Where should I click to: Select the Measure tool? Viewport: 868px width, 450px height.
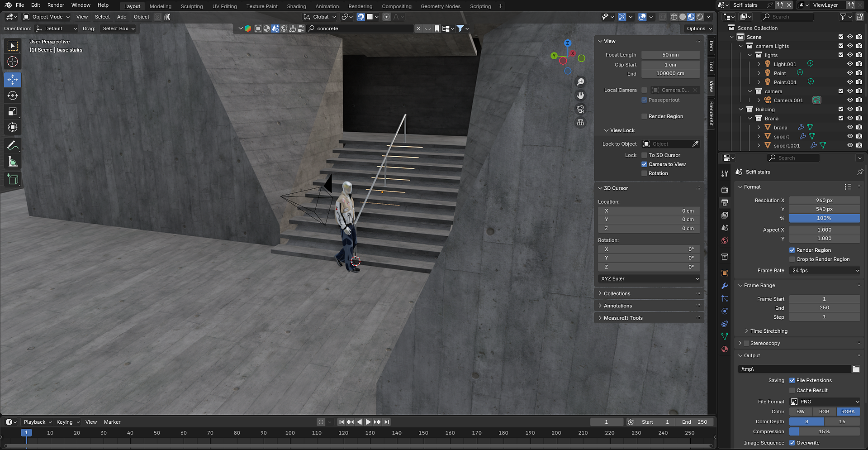(x=13, y=161)
